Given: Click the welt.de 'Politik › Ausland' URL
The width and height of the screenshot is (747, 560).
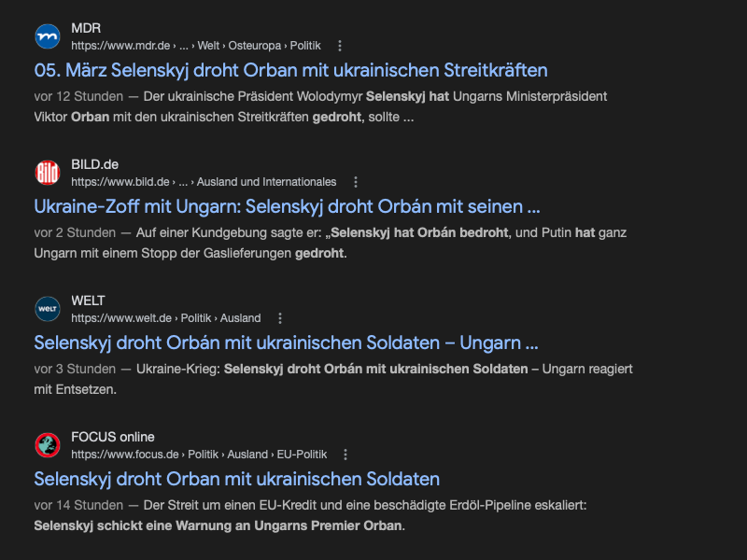Looking at the screenshot, I should pyautogui.click(x=165, y=318).
